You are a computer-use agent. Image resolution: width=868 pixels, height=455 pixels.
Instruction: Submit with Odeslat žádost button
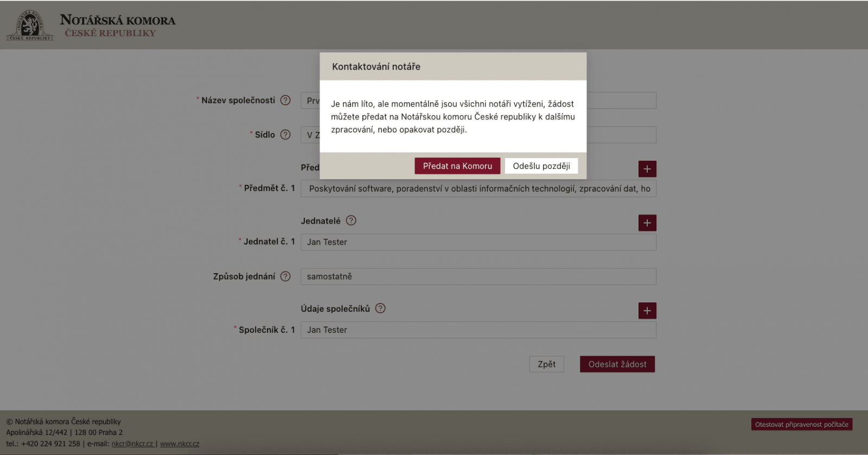click(617, 364)
